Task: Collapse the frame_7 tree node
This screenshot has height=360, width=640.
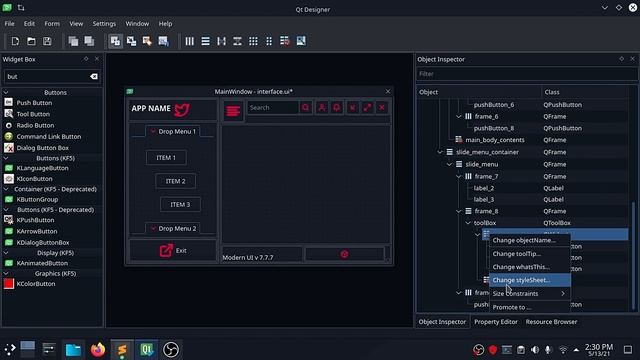Action: point(459,176)
